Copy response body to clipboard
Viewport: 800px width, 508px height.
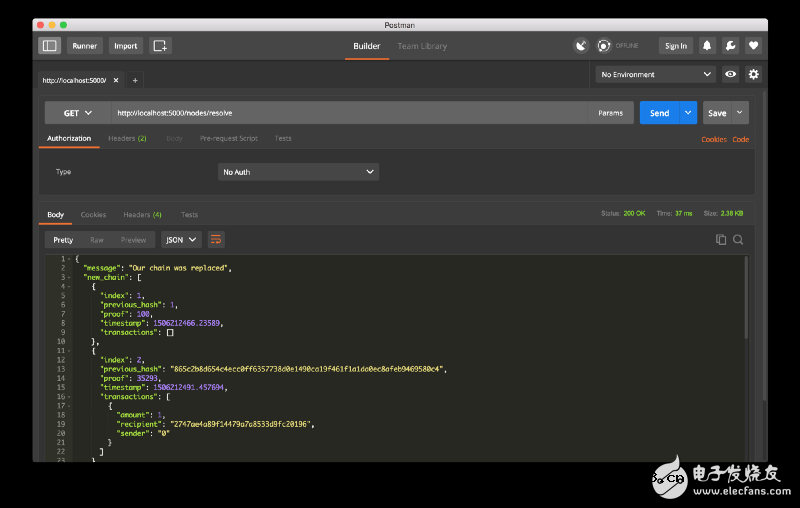721,240
